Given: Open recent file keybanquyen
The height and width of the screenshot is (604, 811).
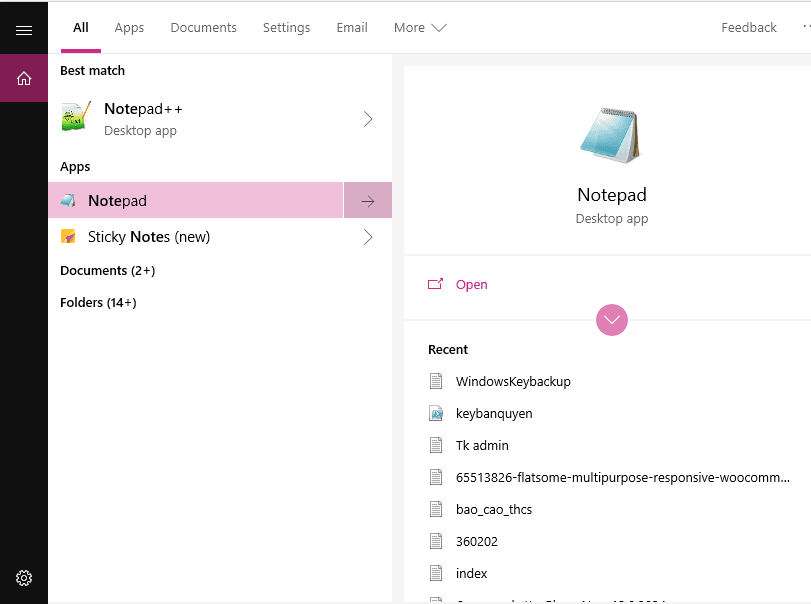Looking at the screenshot, I should click(x=494, y=414).
